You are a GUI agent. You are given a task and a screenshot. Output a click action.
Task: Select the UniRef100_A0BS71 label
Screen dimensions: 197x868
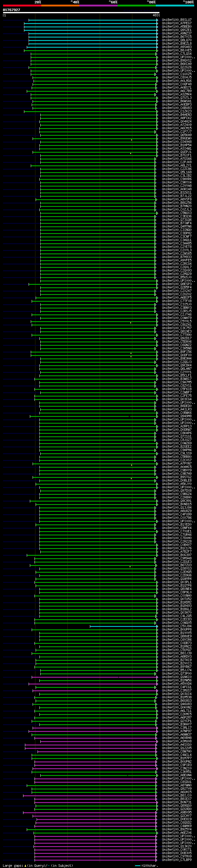tap(176, 88)
